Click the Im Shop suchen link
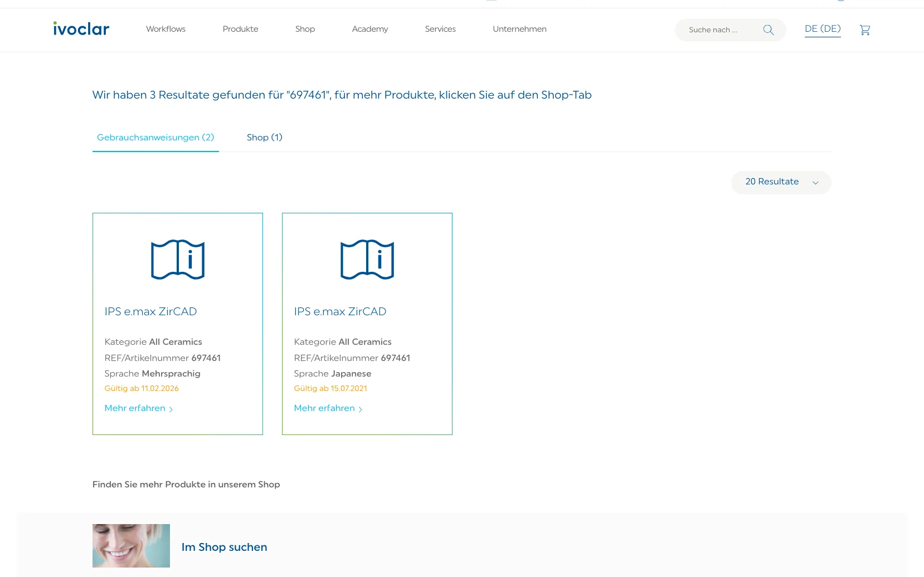Viewport: 924px width, 577px height. pyautogui.click(x=224, y=547)
